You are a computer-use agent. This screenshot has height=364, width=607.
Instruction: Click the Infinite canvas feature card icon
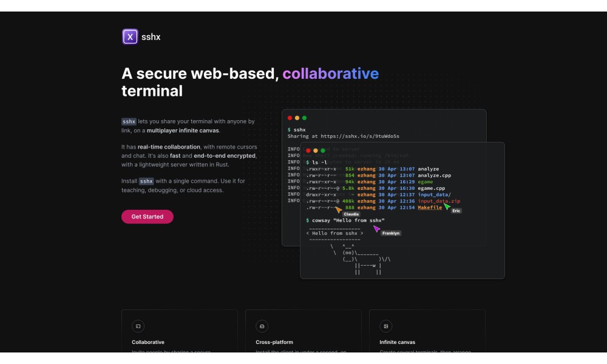click(x=386, y=326)
